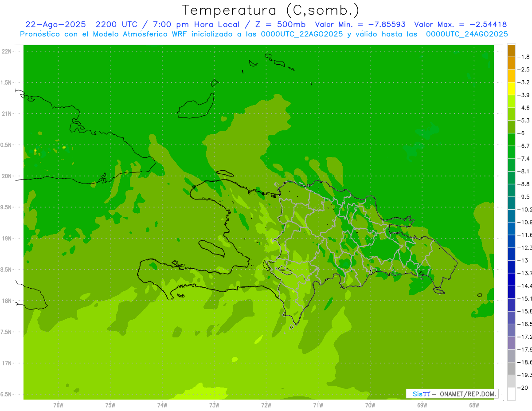The height and width of the screenshot is (411, 532).
Task: Click the '69W' longitude label
Action: point(422,405)
